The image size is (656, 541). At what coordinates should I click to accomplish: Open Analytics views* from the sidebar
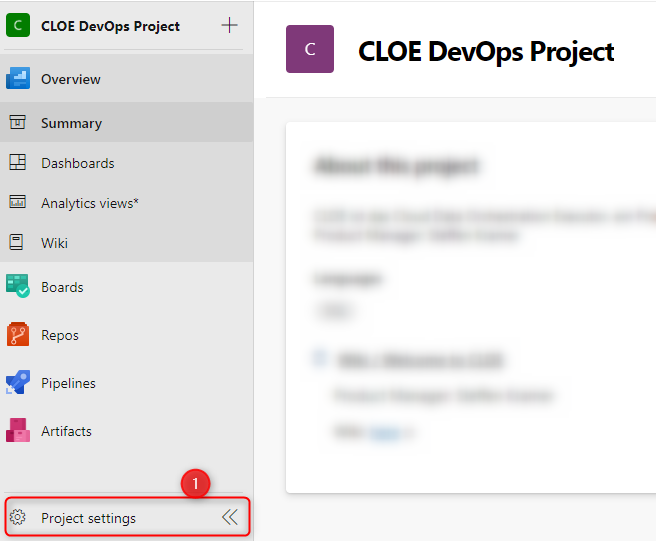coord(89,203)
